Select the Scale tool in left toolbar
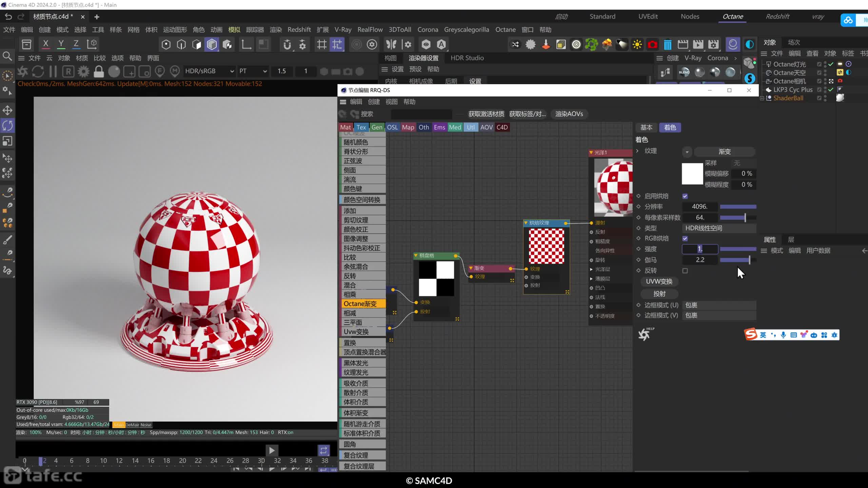 coord(7,141)
